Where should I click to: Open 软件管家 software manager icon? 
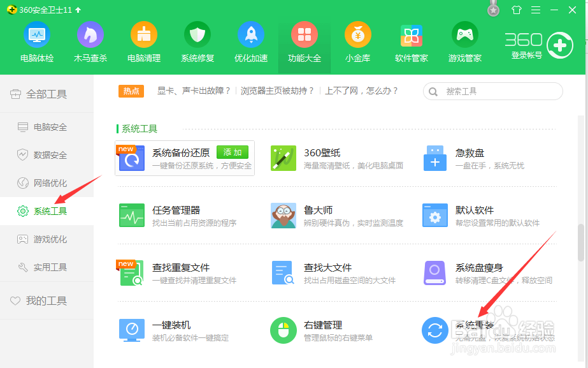(412, 35)
